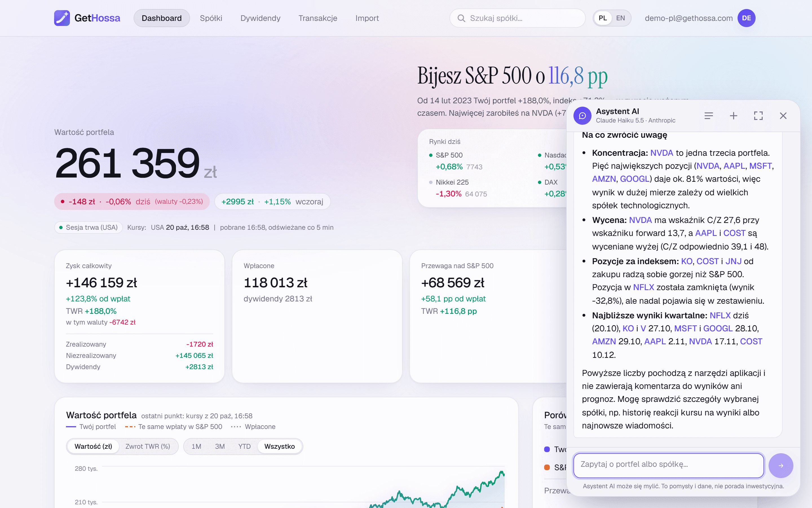Navigate to Transakcje
The width and height of the screenshot is (812, 508).
(x=318, y=18)
